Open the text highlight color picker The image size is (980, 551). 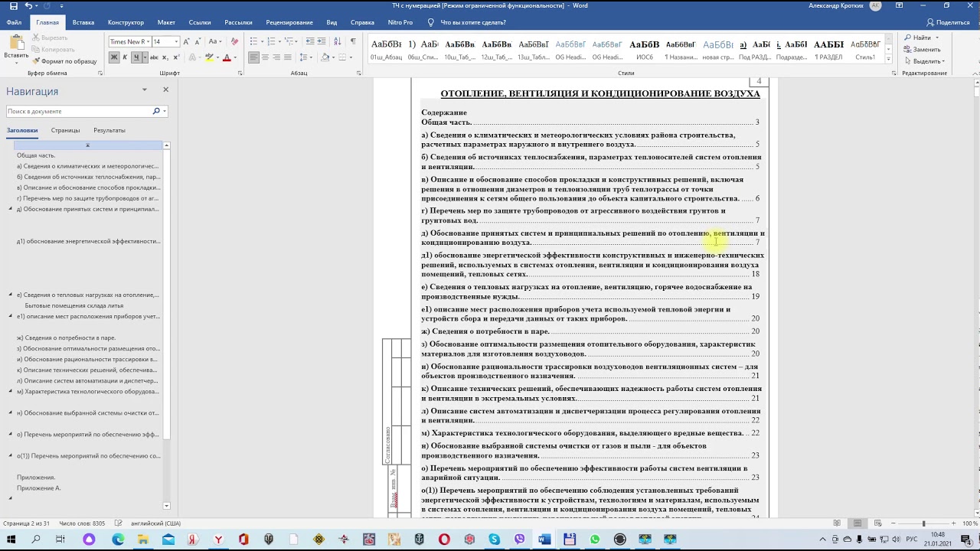(x=218, y=57)
